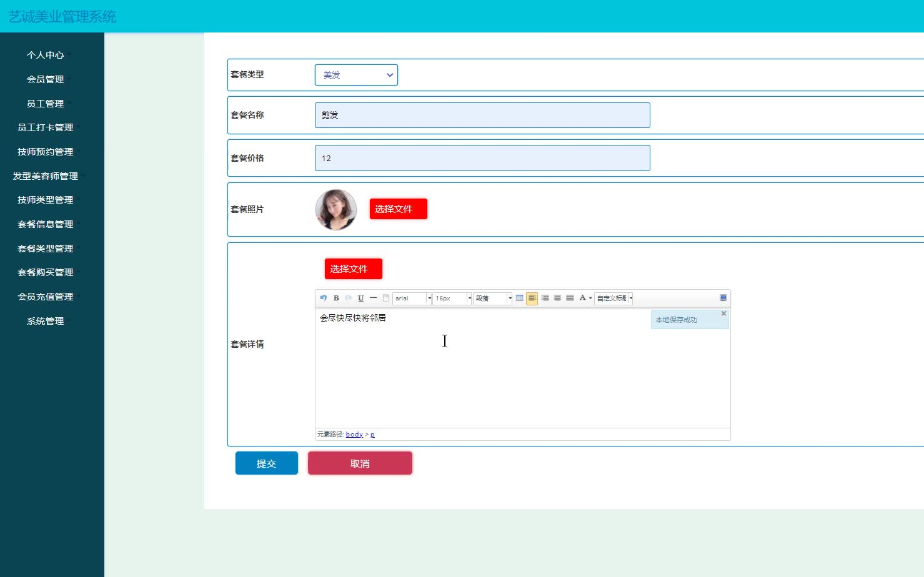The width and height of the screenshot is (924, 577).
Task: Submit the form with the 提交 button
Action: (x=266, y=463)
